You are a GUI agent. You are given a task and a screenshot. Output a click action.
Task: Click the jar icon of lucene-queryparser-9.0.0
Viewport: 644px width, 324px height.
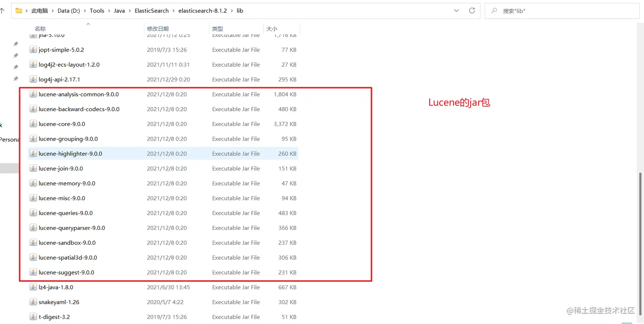[x=33, y=228]
